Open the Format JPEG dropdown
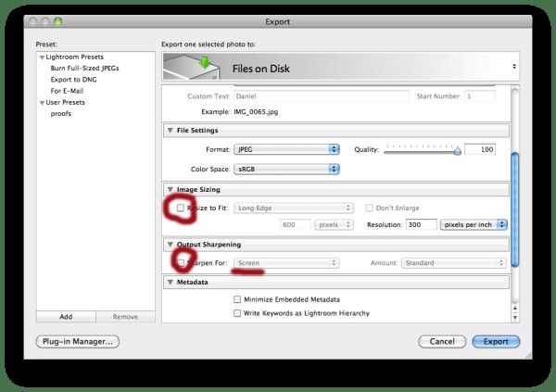The width and height of the screenshot is (556, 392). pos(286,149)
